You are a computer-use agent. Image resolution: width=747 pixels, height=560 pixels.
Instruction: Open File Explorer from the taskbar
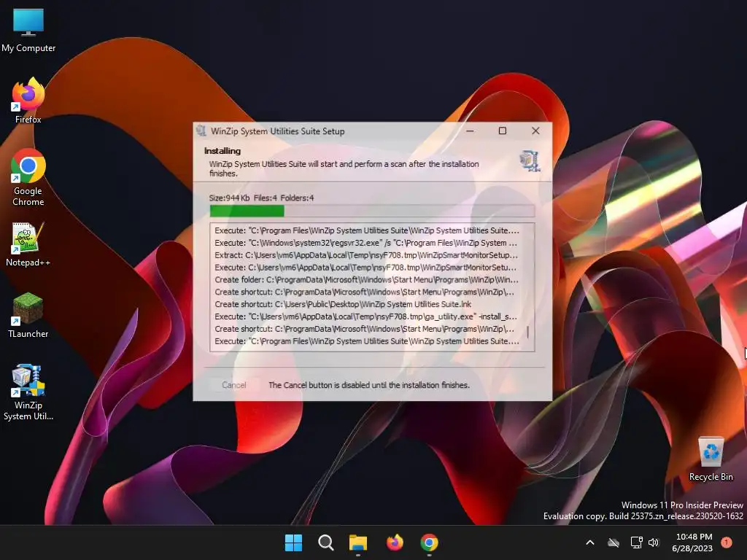(358, 542)
